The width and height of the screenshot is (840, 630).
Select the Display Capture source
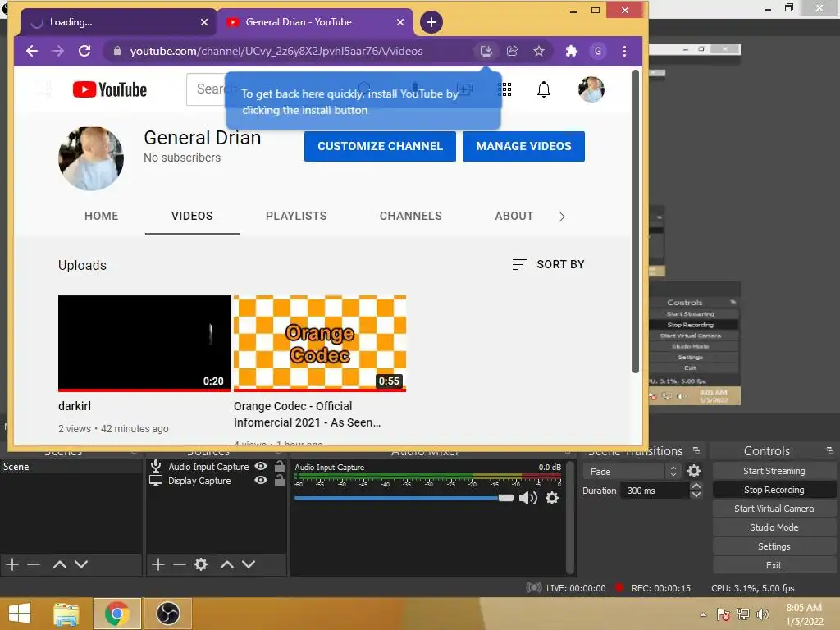[x=199, y=481]
